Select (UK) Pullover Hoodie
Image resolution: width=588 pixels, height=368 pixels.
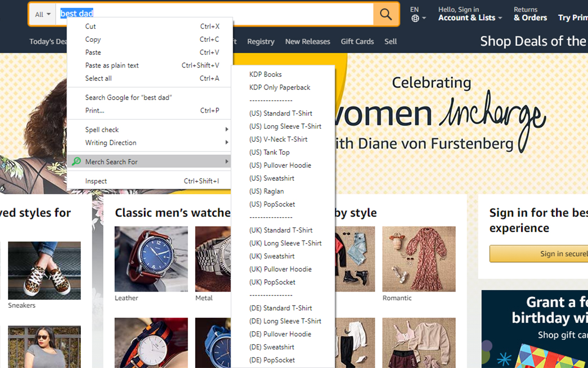(x=283, y=269)
